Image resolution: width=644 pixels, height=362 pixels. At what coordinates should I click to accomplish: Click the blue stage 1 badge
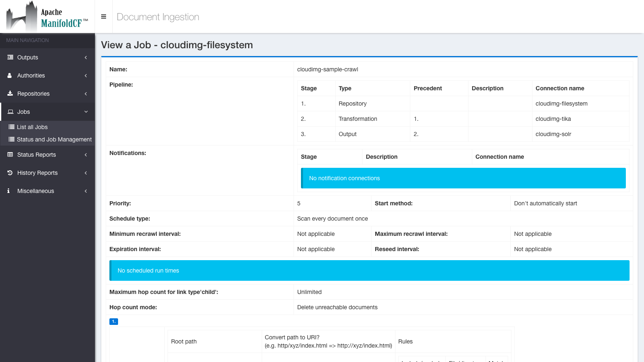click(114, 321)
